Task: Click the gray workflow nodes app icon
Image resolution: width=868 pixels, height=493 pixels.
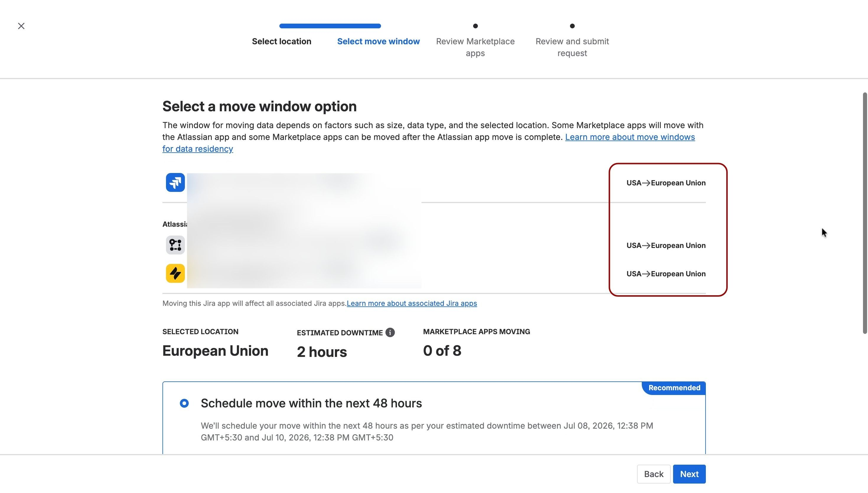Action: (x=175, y=245)
